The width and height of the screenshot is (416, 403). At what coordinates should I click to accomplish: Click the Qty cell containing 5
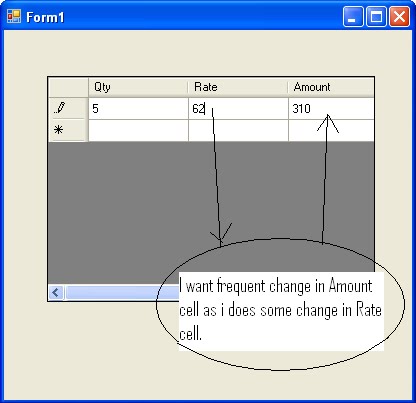pyautogui.click(x=138, y=109)
